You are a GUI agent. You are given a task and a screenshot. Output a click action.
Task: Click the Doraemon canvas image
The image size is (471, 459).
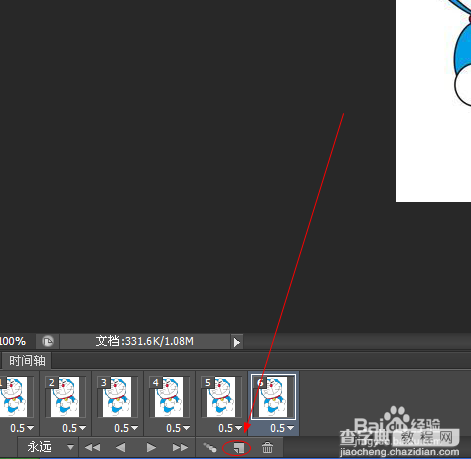point(433,101)
